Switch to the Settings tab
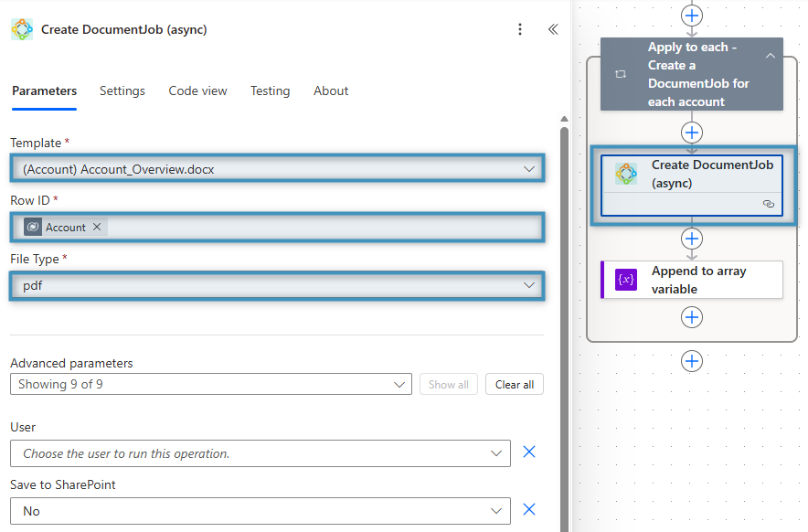Image resolution: width=808 pixels, height=532 pixels. click(122, 90)
